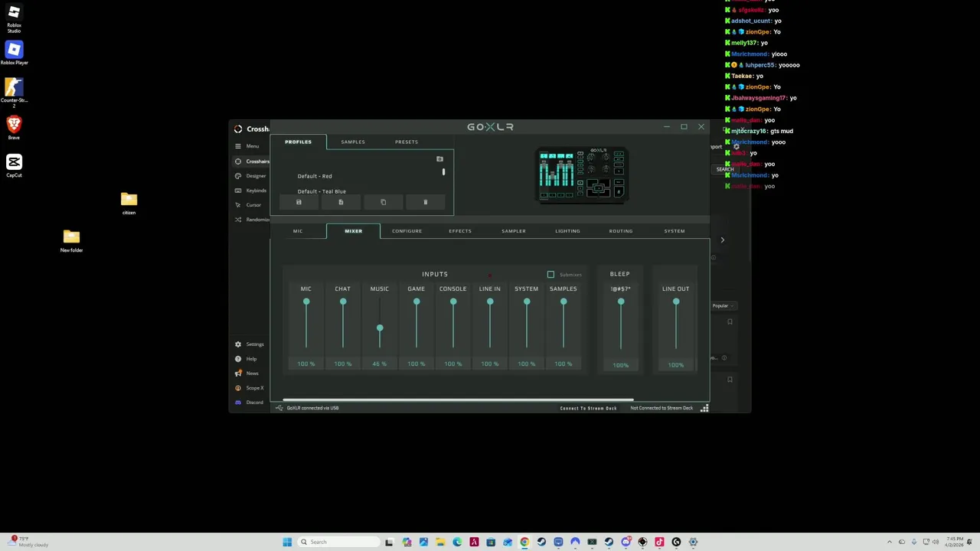Select Default - Red profile
Screen dimensions: 980x551
pos(315,176)
